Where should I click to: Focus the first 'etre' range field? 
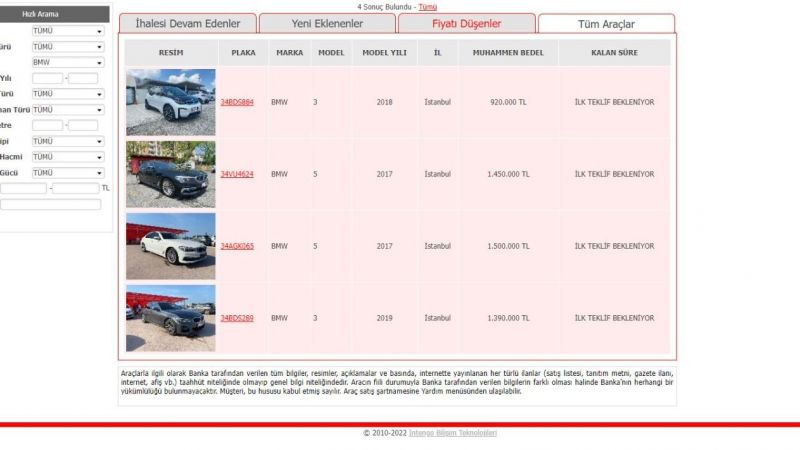click(x=47, y=125)
